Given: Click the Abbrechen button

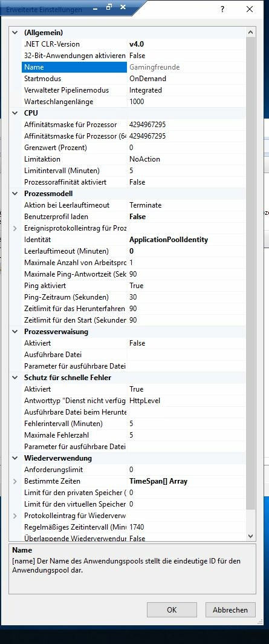Looking at the screenshot, I should [230, 610].
